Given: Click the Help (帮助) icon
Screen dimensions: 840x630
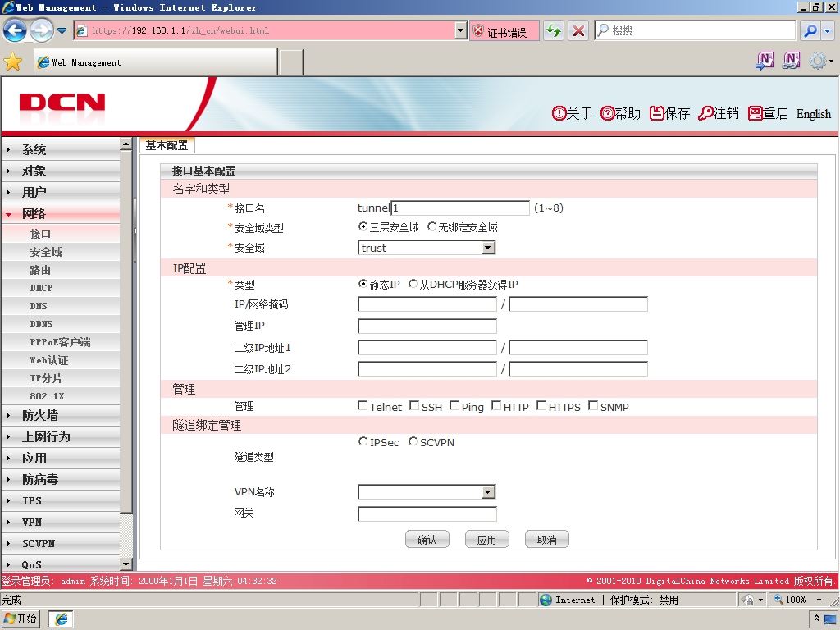Looking at the screenshot, I should pyautogui.click(x=607, y=113).
